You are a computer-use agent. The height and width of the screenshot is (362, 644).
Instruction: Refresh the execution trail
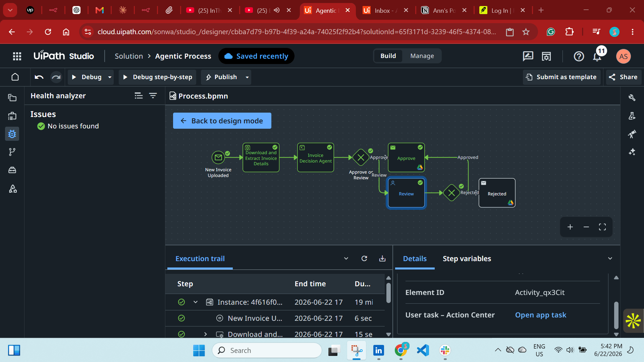click(364, 258)
